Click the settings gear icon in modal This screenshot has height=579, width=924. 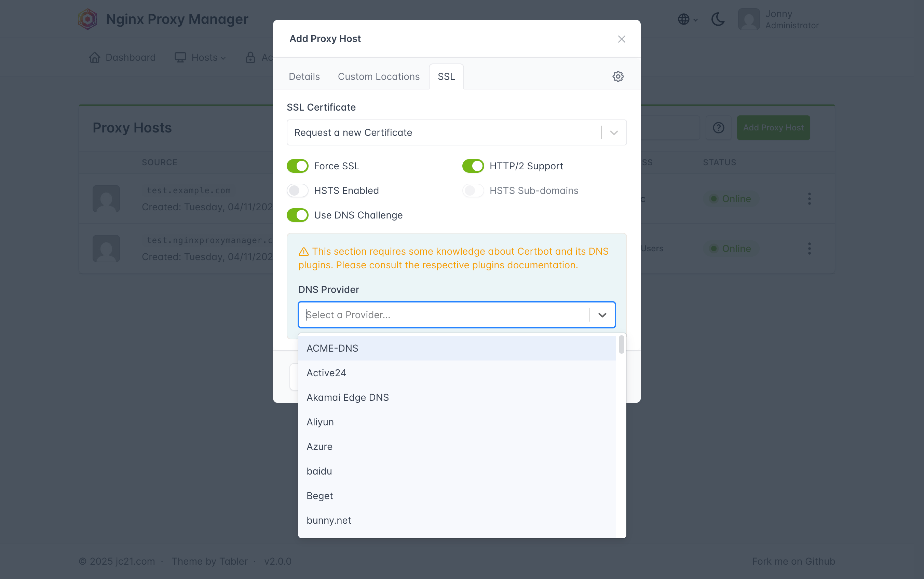click(618, 76)
